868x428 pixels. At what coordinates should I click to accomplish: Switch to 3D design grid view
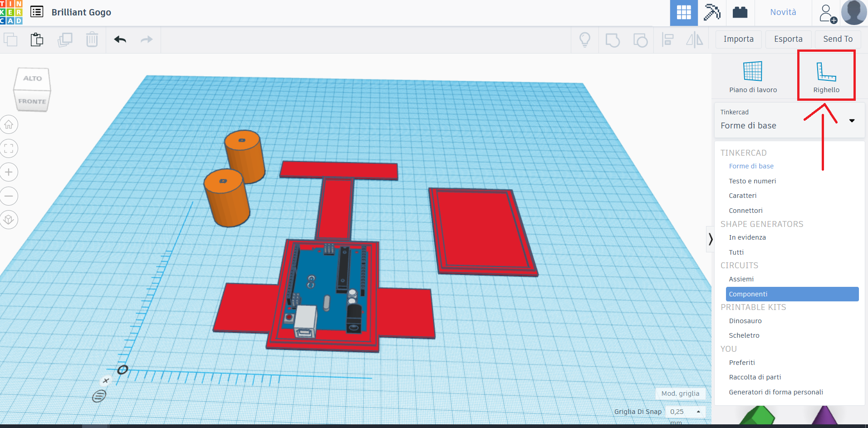pyautogui.click(x=684, y=13)
